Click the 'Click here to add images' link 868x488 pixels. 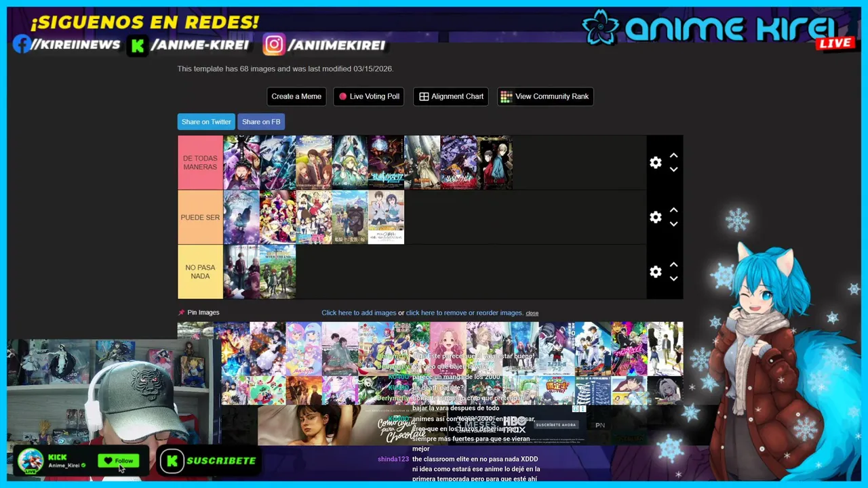click(x=359, y=312)
